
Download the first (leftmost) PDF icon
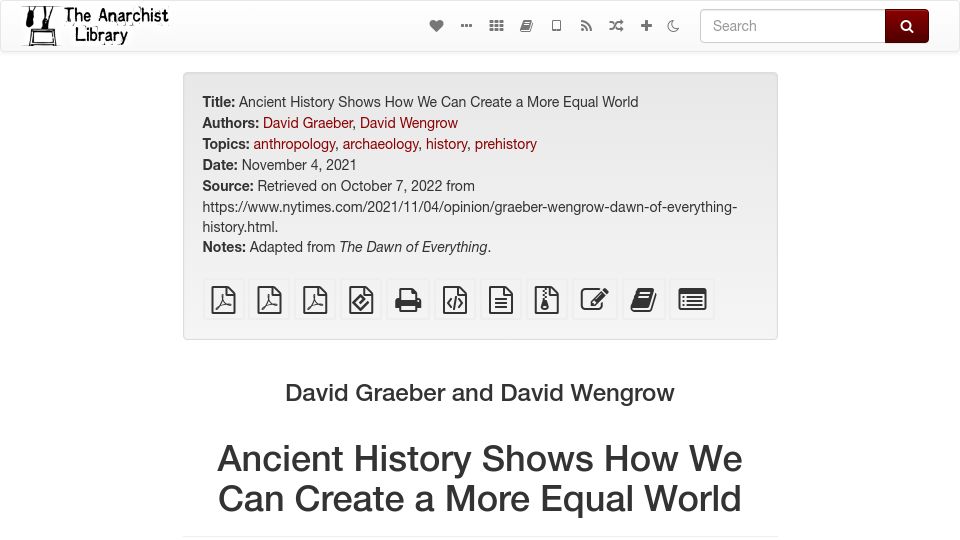(223, 300)
